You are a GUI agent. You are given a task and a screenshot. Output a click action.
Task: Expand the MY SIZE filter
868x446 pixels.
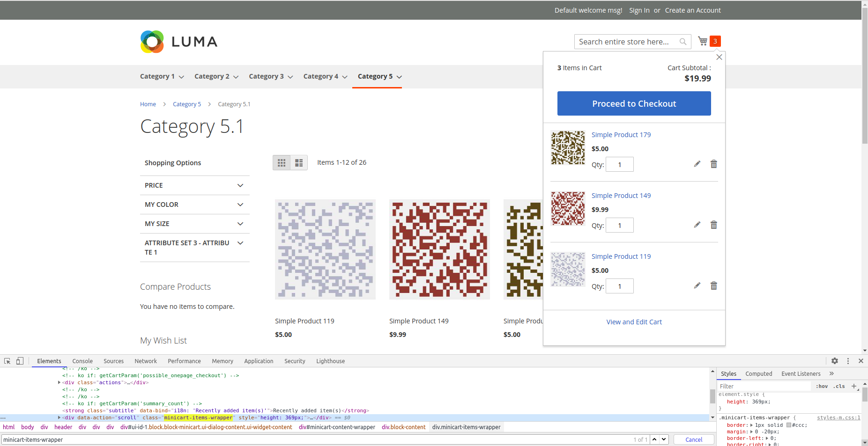tap(195, 224)
